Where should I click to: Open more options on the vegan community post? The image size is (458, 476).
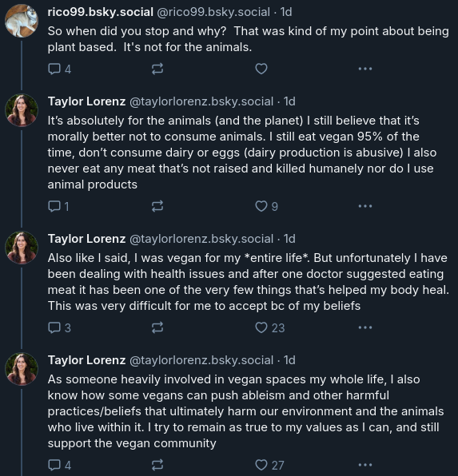point(365,465)
